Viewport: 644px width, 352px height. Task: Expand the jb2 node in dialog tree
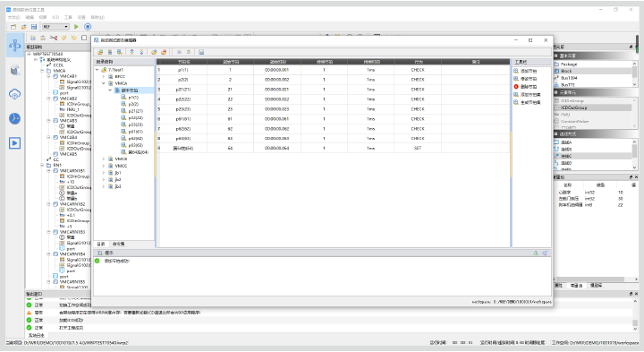tap(104, 180)
